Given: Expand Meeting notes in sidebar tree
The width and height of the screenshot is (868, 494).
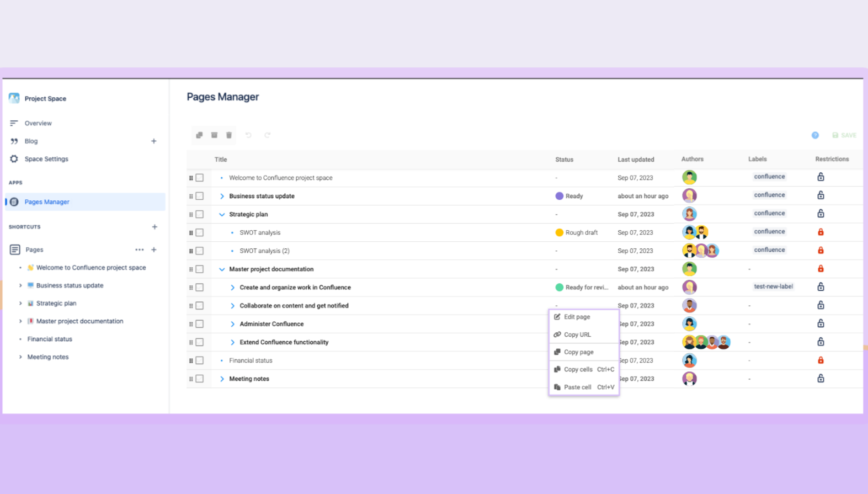Looking at the screenshot, I should (x=20, y=357).
